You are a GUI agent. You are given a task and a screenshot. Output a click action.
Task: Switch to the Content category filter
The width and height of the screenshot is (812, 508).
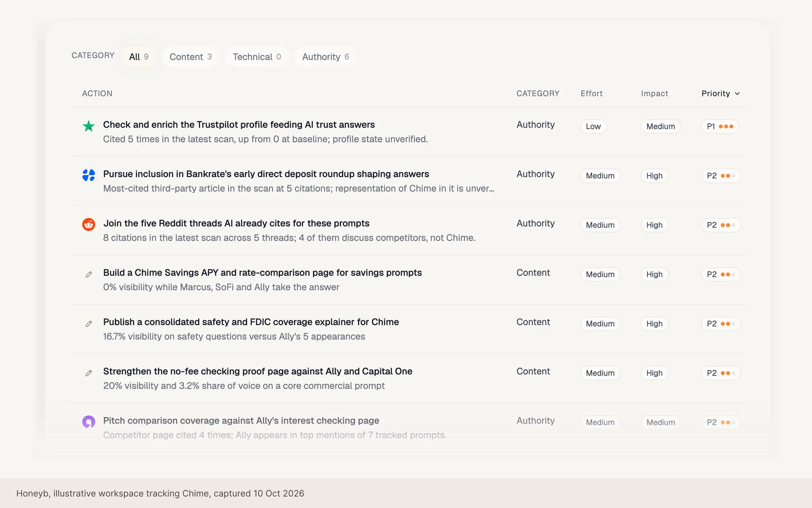click(190, 57)
